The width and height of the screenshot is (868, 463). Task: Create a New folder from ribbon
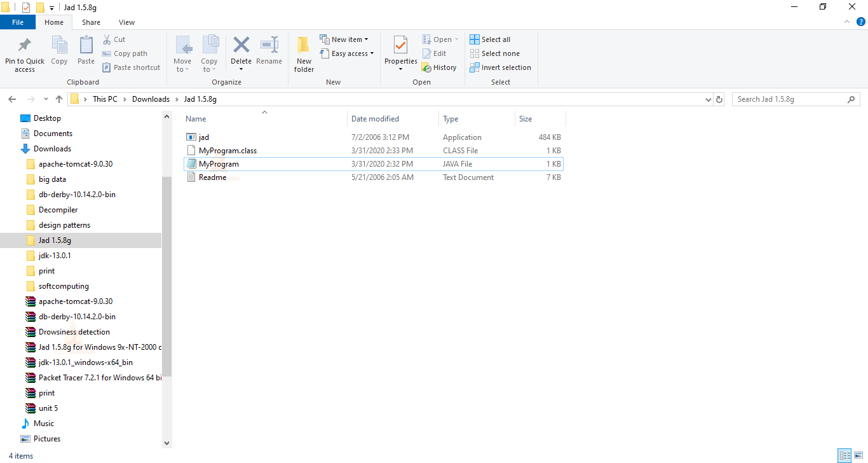pyautogui.click(x=304, y=53)
